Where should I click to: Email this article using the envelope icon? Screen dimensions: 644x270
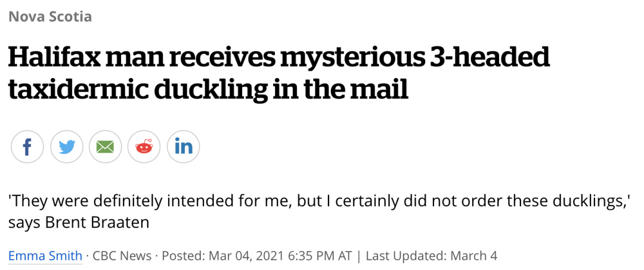105,147
